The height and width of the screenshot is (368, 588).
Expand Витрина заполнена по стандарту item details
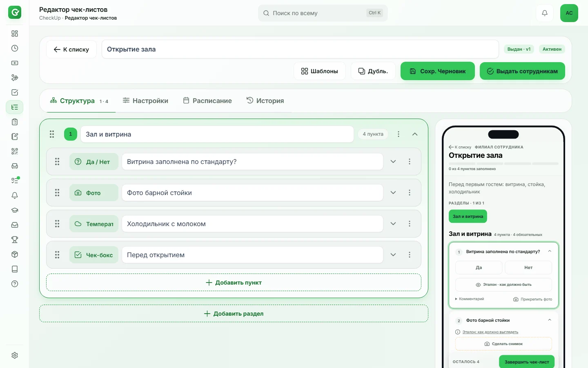pyautogui.click(x=393, y=162)
